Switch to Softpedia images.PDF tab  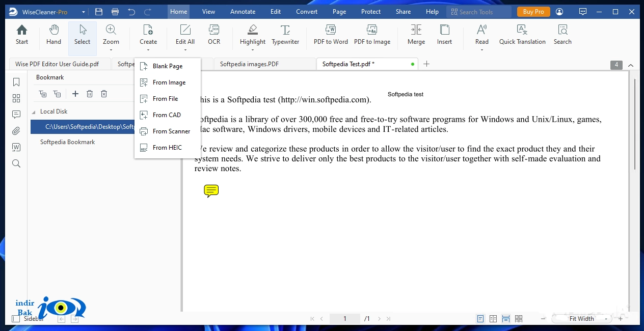pos(264,64)
